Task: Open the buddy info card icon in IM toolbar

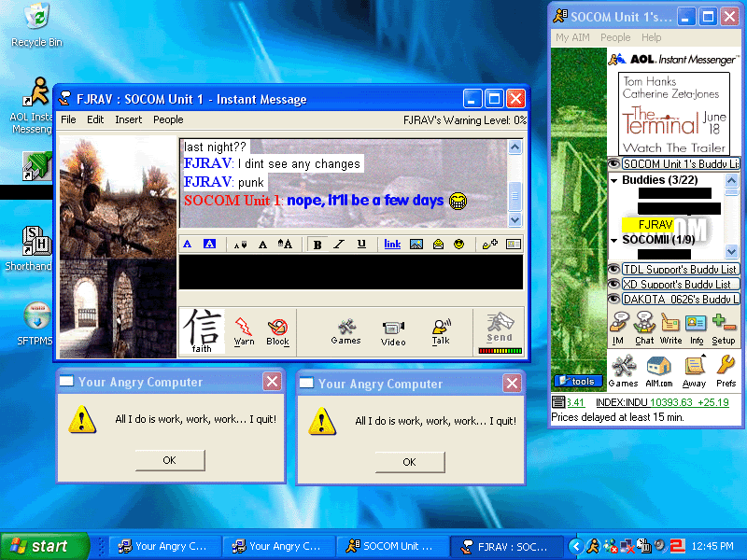Action: point(513,245)
